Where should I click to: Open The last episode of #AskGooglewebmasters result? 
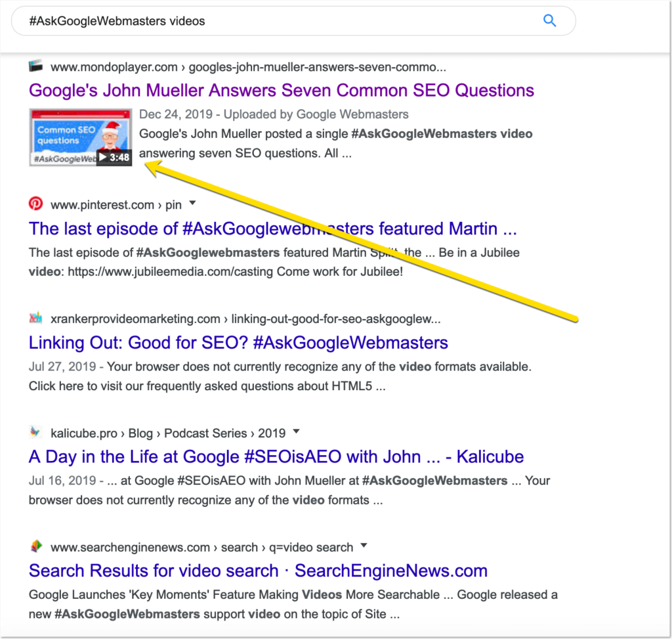pos(272,229)
